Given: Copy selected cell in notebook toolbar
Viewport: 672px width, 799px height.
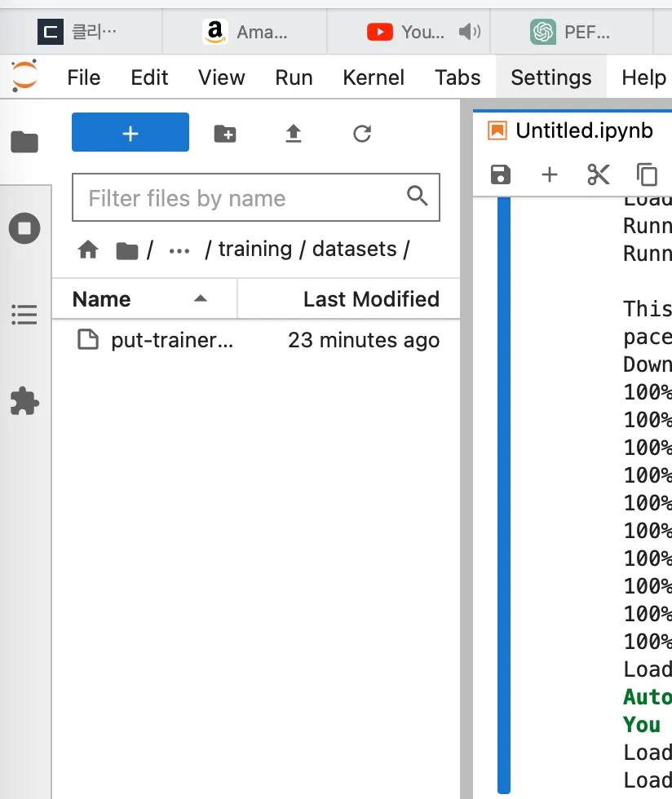Looking at the screenshot, I should tap(647, 174).
